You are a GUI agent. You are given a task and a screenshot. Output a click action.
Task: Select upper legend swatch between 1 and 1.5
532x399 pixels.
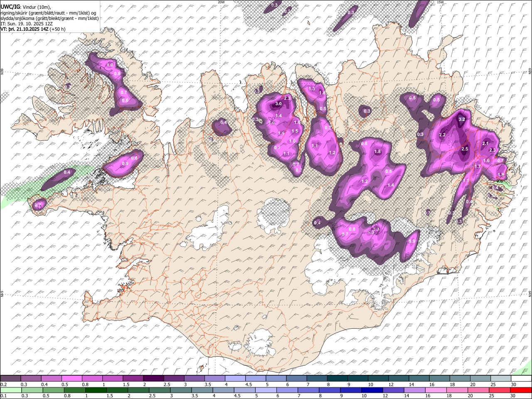coord(113,379)
